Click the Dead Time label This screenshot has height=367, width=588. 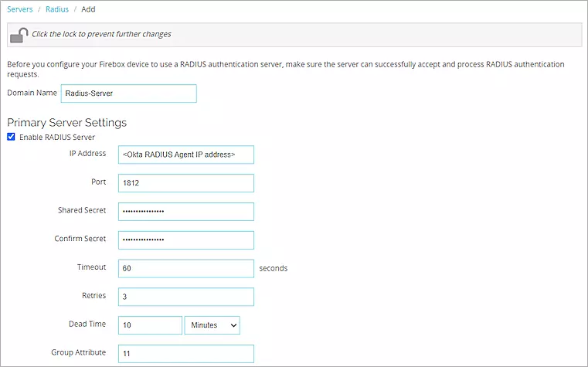87,324
